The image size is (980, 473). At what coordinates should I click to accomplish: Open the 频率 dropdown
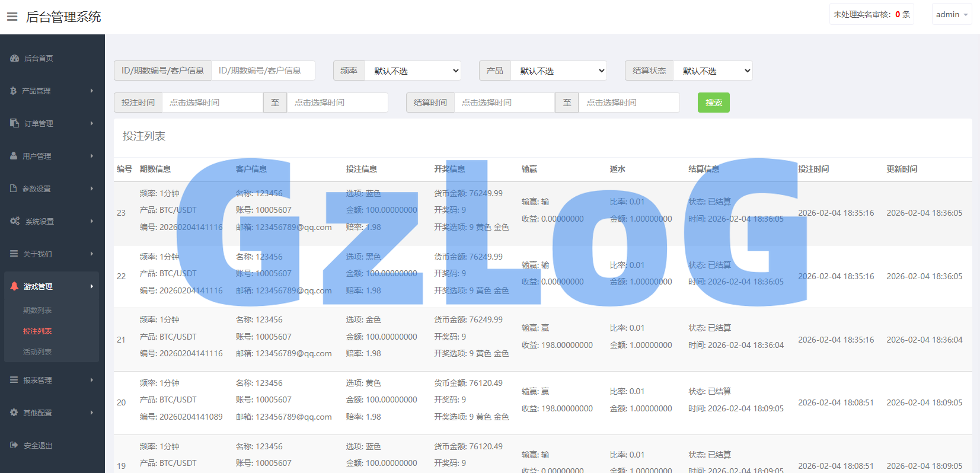pos(413,71)
